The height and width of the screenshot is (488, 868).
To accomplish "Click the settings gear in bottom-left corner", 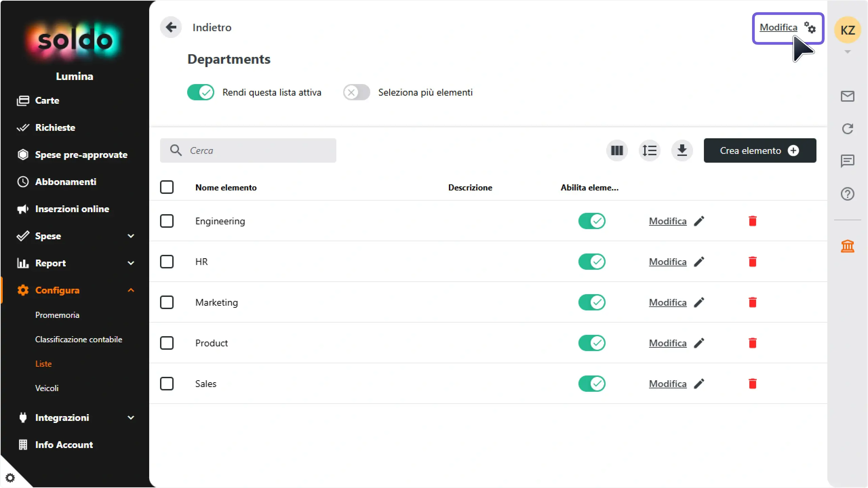I will click(x=10, y=478).
